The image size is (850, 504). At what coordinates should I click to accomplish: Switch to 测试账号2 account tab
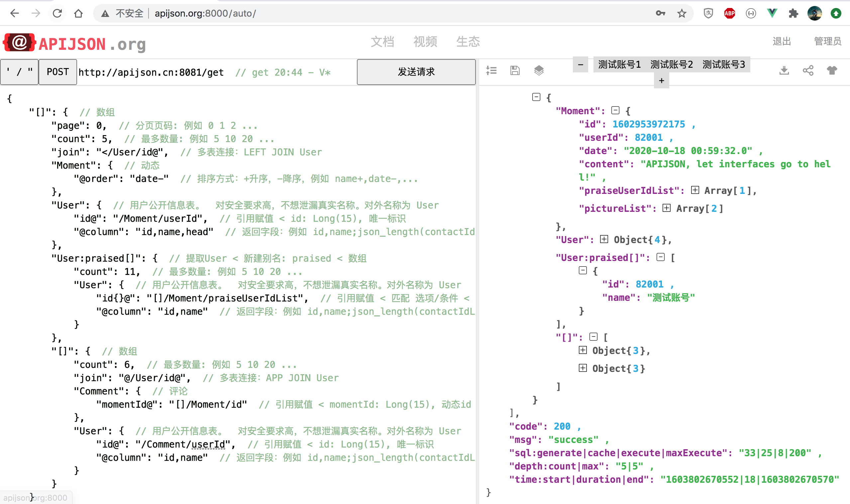[x=672, y=64]
